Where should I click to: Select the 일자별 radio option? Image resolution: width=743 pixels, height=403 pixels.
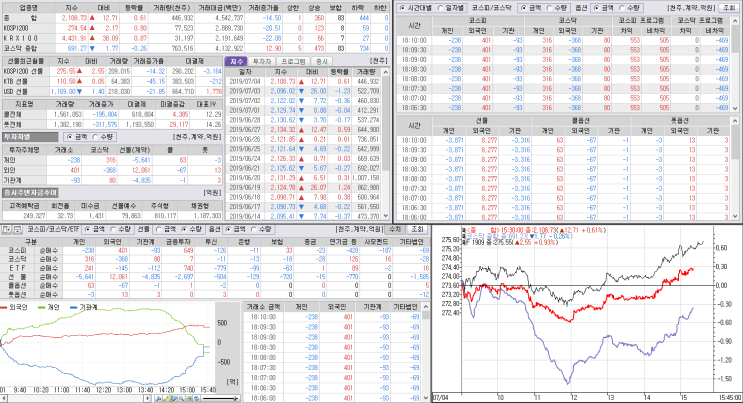pos(451,8)
